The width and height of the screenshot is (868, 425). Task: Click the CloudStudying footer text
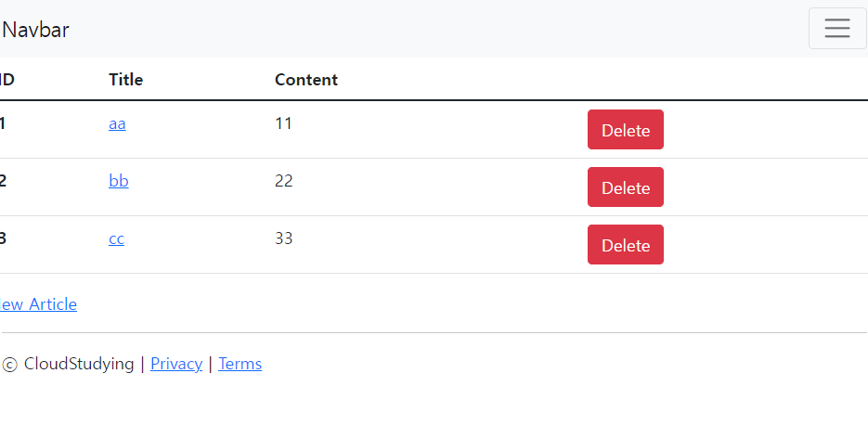pos(79,364)
